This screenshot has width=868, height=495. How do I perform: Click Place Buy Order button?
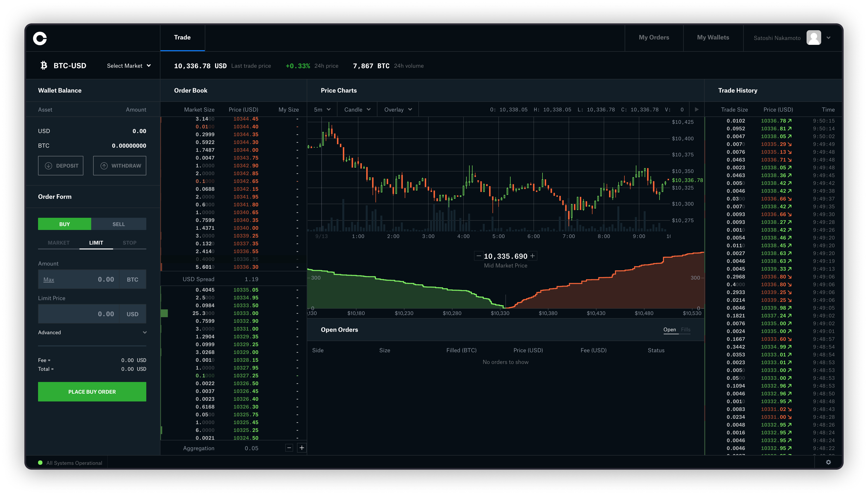tap(92, 391)
